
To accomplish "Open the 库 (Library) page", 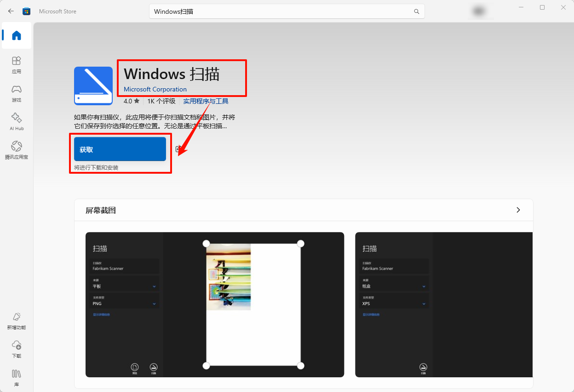I will tap(17, 377).
